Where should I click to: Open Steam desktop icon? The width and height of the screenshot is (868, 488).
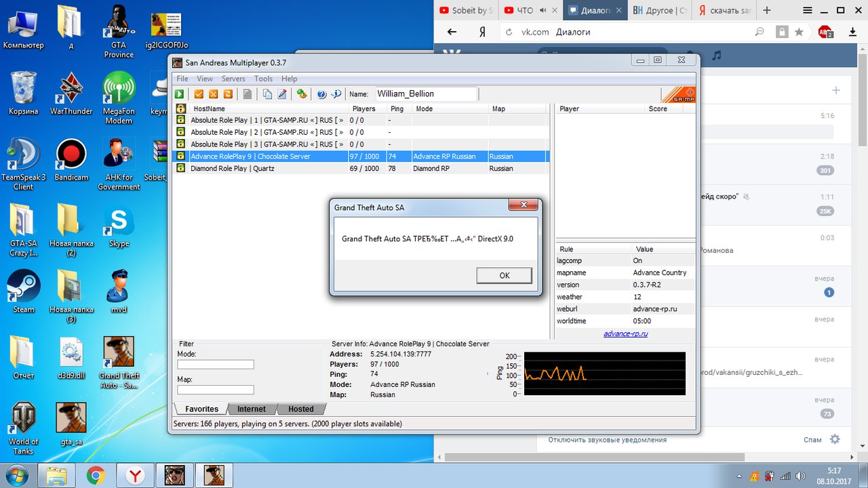point(23,291)
